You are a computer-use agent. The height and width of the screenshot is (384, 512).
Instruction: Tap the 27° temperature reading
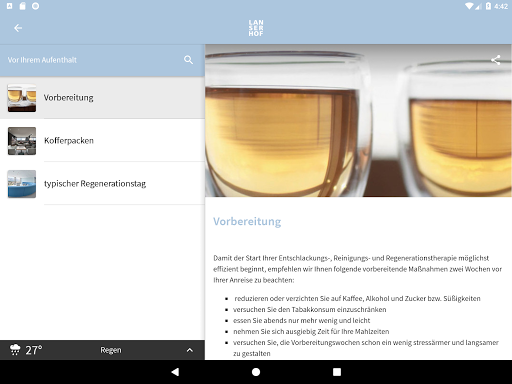34,350
